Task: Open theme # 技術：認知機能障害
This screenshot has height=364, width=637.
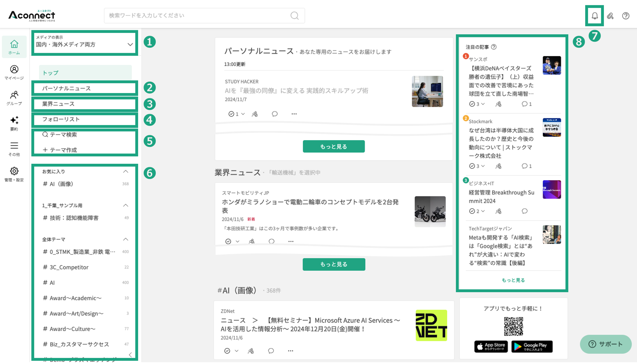Action: coord(85,218)
